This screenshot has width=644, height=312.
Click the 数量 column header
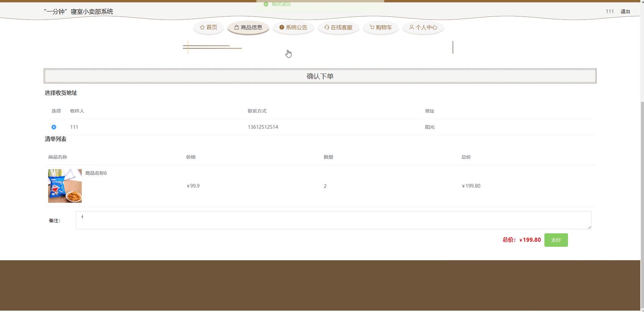point(328,157)
